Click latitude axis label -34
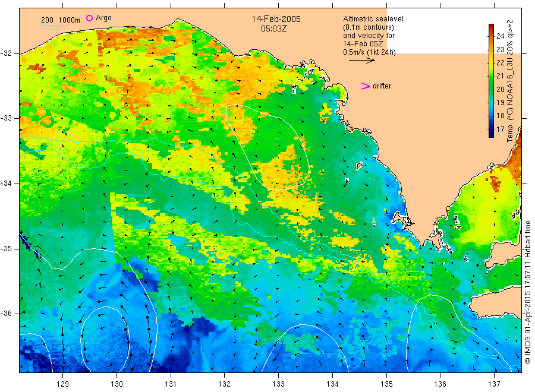 click(6, 184)
